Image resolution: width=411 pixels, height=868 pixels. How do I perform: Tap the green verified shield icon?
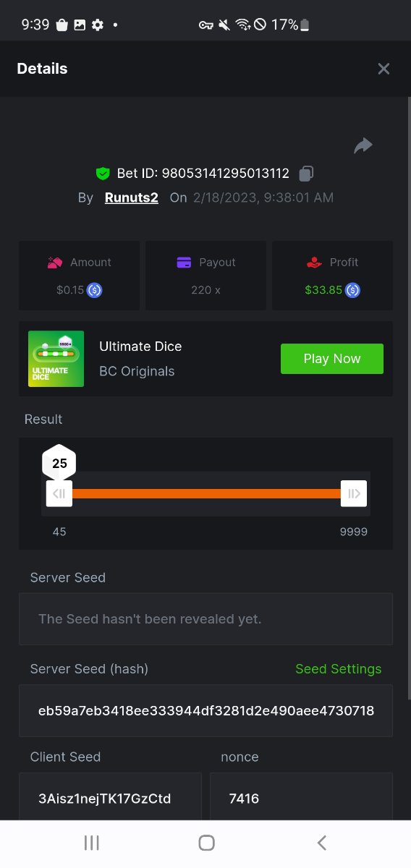103,174
